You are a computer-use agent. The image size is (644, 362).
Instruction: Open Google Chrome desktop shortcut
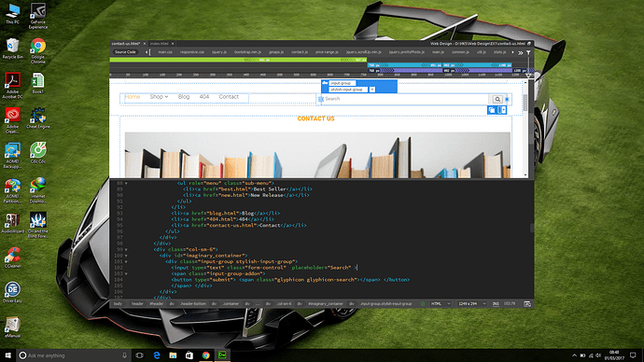coord(37,51)
